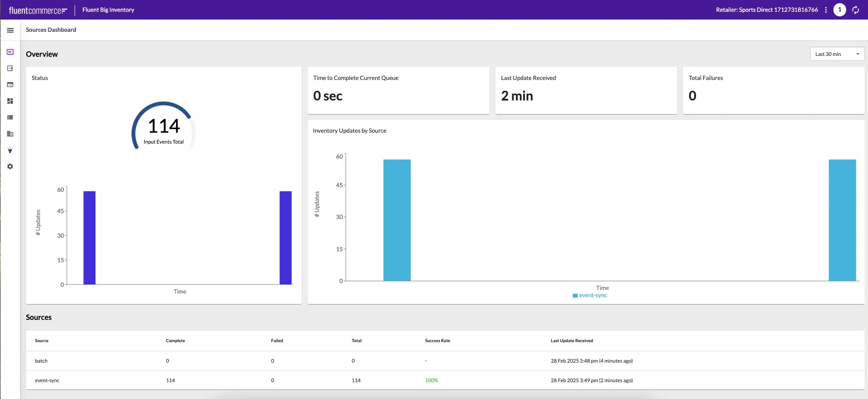Open the dashboard tiles sidebar icon
The height and width of the screenshot is (399, 868).
tap(10, 101)
